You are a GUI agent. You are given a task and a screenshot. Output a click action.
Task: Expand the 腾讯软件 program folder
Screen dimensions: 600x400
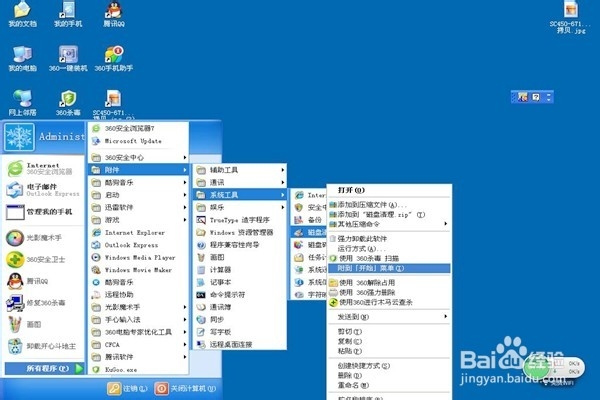[139, 357]
